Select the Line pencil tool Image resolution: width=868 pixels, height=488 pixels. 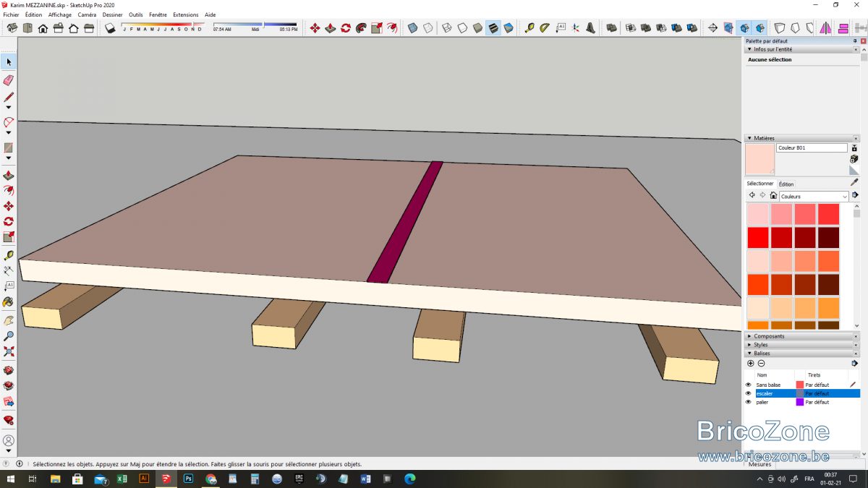tap(9, 97)
